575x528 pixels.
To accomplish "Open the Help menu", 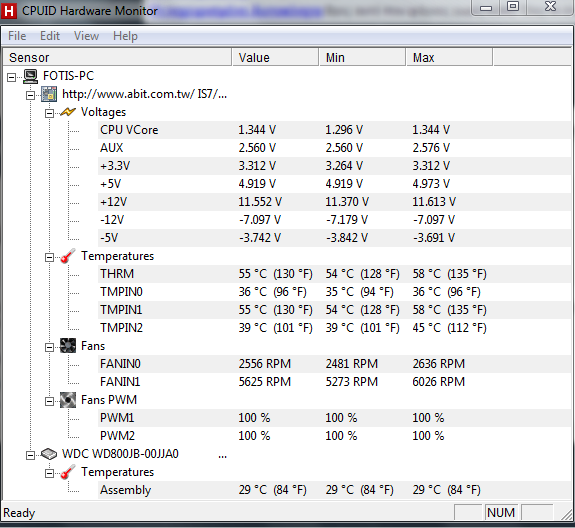I will (x=125, y=36).
